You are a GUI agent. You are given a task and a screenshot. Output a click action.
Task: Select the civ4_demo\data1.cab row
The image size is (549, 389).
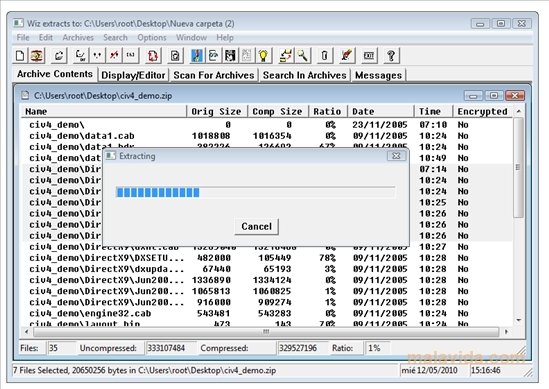point(267,136)
